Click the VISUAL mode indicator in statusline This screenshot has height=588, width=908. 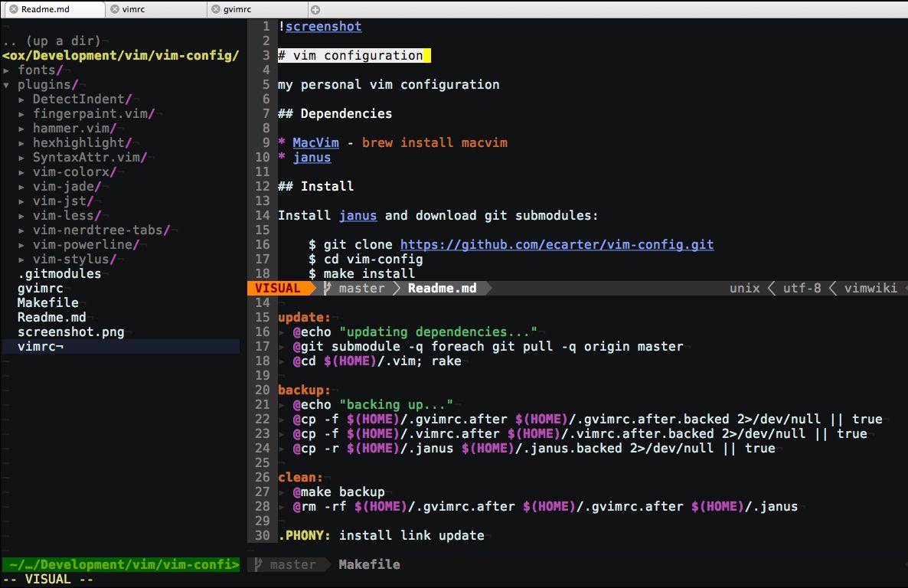point(277,289)
